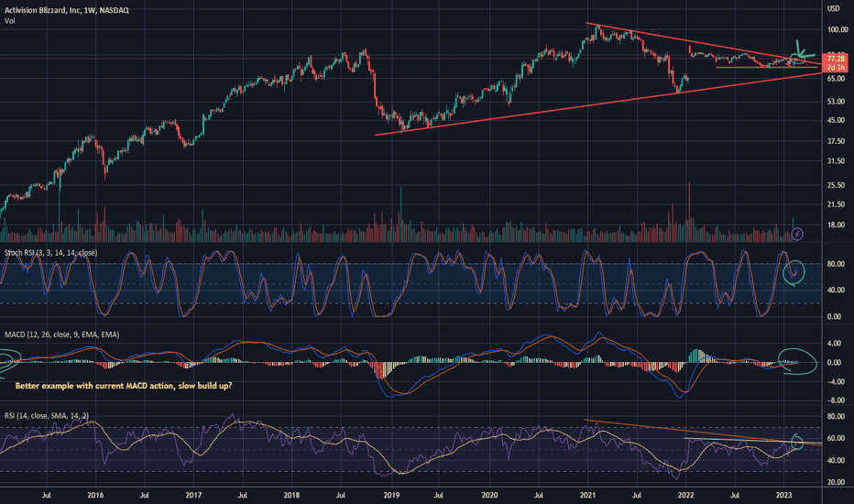Screen dimensions: 854x504
Task: Click the 37.50 price axis label
Action: (836, 141)
